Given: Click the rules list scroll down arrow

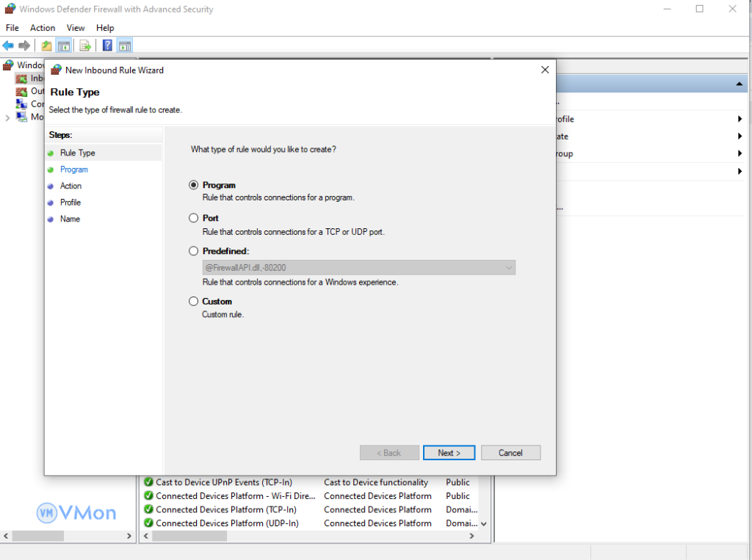Looking at the screenshot, I should (x=483, y=524).
